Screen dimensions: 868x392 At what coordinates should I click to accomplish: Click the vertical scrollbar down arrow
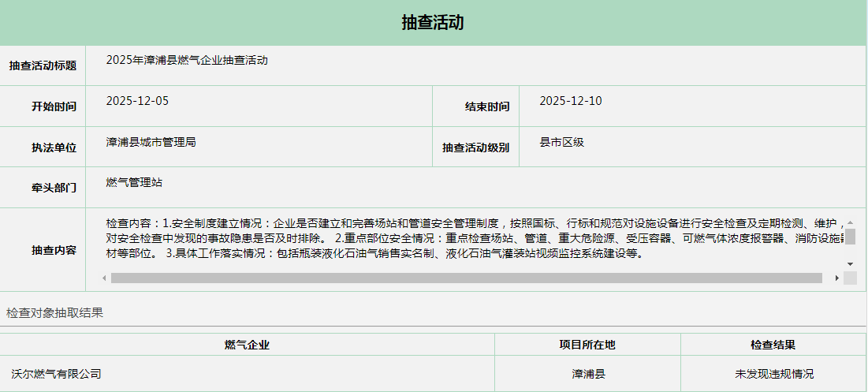point(850,263)
